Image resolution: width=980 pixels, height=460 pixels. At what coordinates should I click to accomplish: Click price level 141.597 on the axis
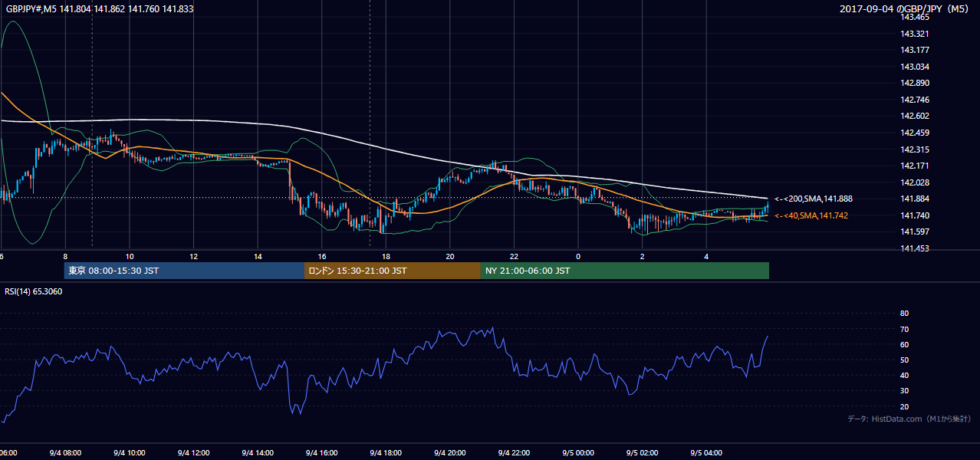pos(914,232)
